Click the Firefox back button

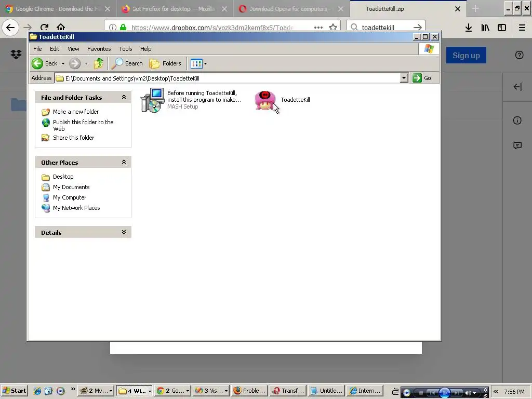10,27
